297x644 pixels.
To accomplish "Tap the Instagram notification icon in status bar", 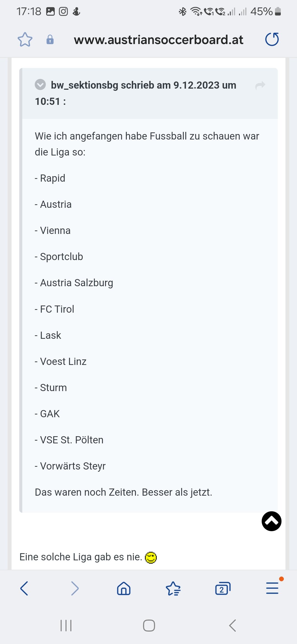I will (63, 11).
